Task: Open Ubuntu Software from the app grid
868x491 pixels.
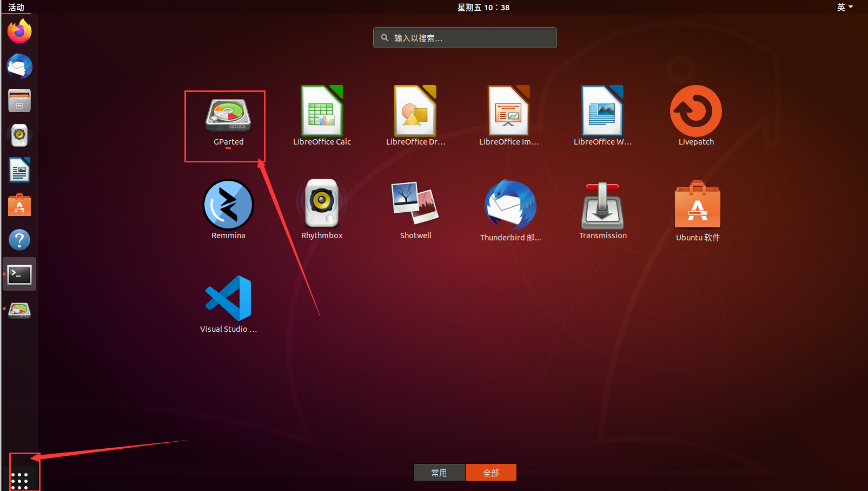Action: tap(698, 211)
